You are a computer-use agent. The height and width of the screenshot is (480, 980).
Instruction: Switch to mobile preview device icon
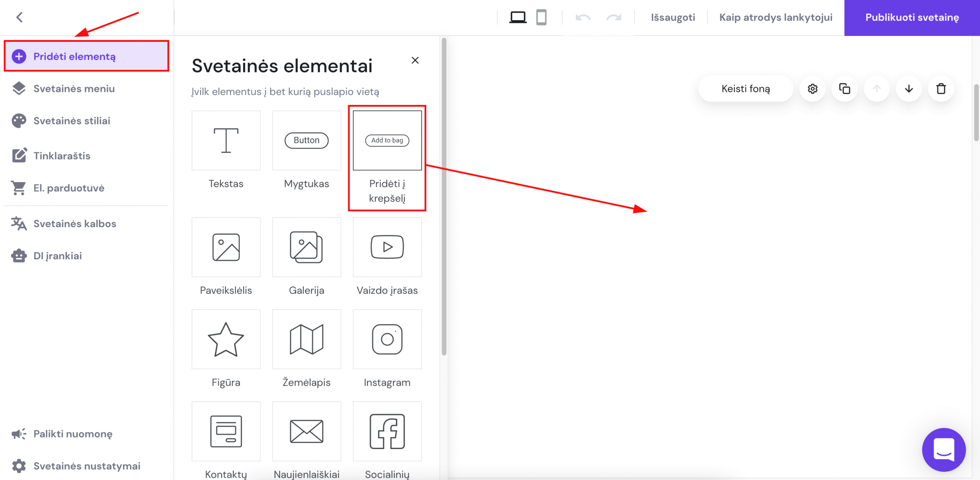541,17
